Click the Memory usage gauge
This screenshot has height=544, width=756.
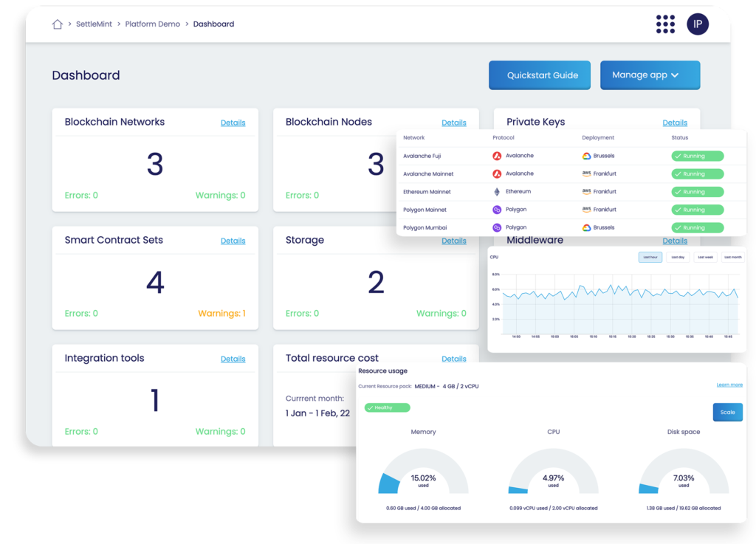point(423,471)
